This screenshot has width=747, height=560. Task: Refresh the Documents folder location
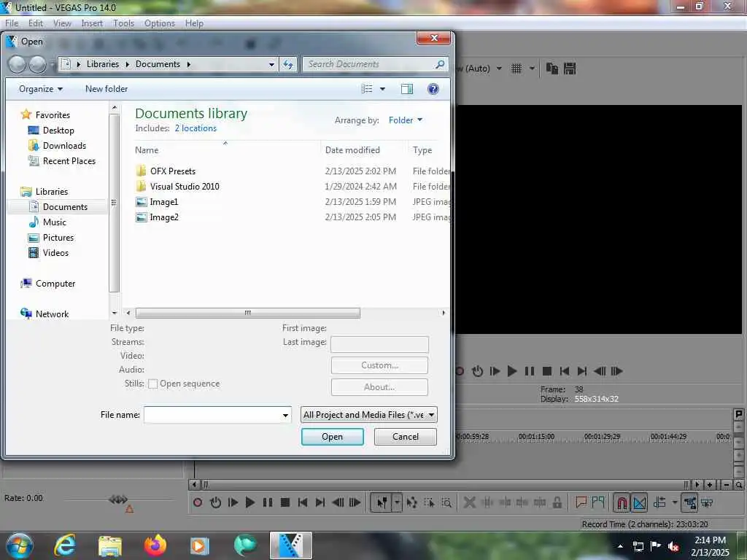pyautogui.click(x=288, y=64)
